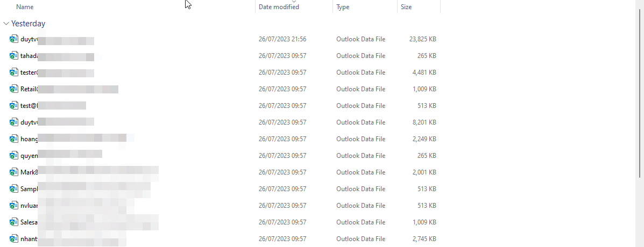The width and height of the screenshot is (644, 247).
Task: Click the Yesterday group label
Action: pyautogui.click(x=28, y=24)
